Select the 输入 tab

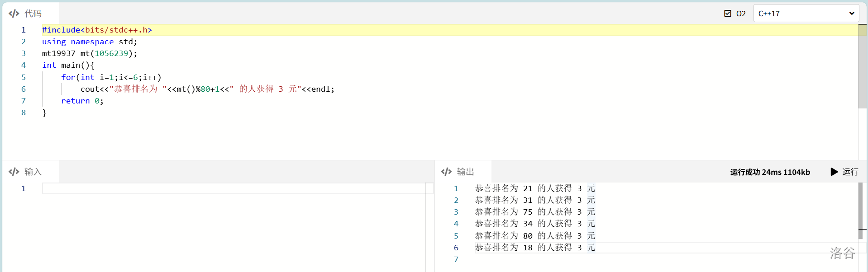tap(33, 172)
